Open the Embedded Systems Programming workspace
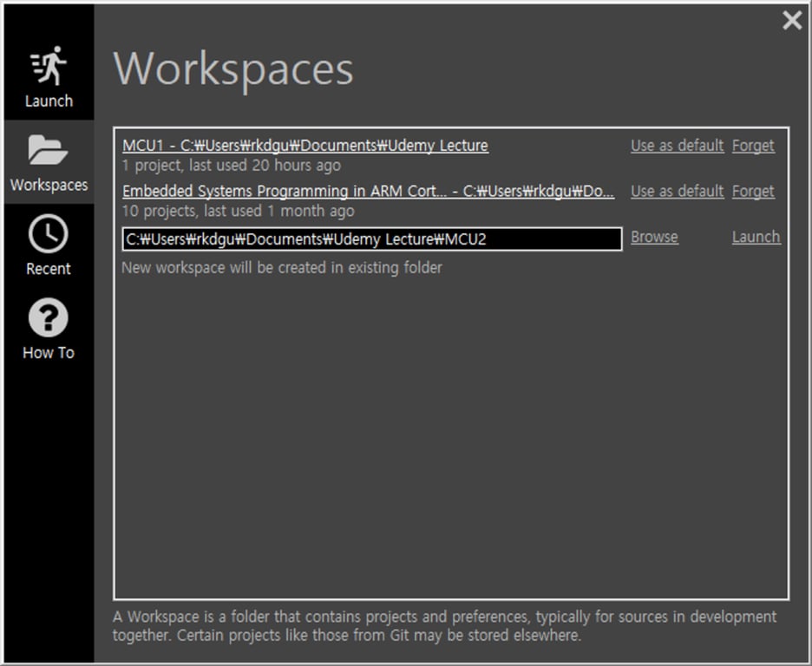Screen dimensions: 812x666 [x=367, y=191]
